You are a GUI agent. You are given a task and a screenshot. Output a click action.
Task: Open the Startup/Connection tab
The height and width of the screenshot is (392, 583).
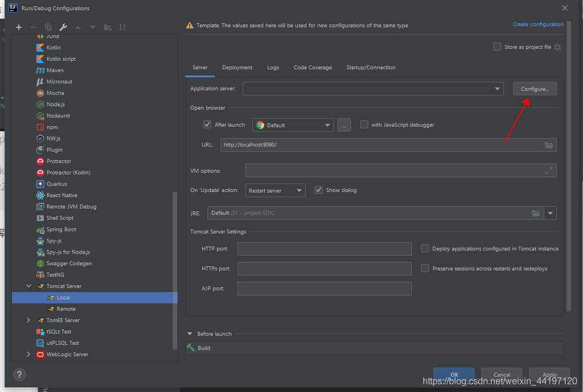[370, 68]
